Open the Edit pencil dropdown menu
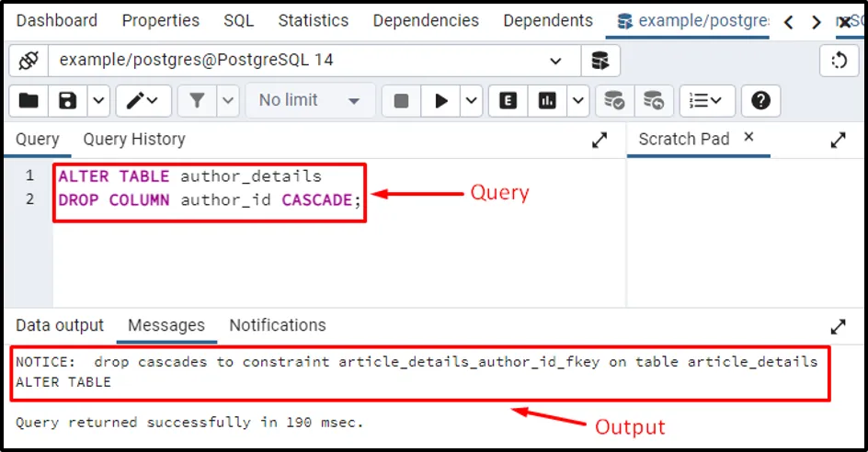Viewport: 868px width, 452px height. click(142, 100)
